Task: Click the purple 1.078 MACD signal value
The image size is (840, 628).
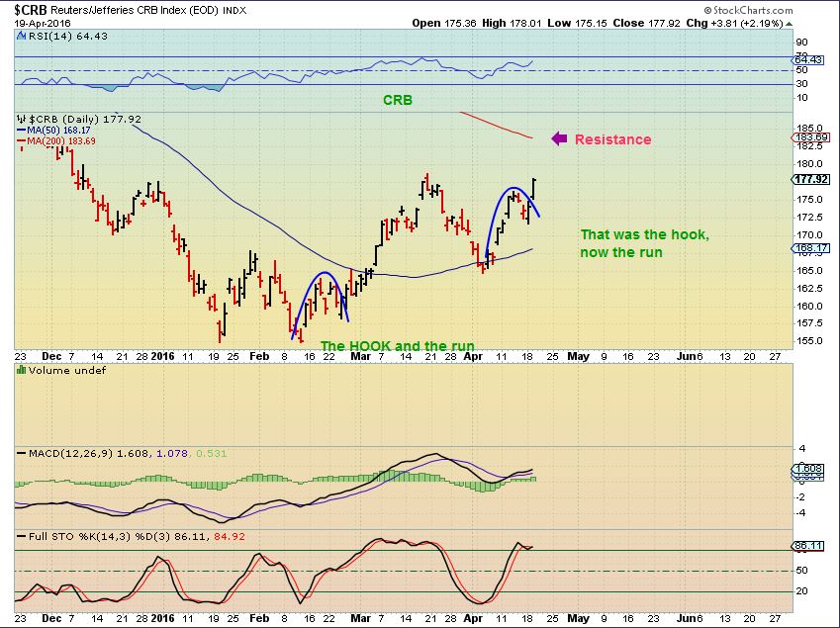Action: point(172,454)
